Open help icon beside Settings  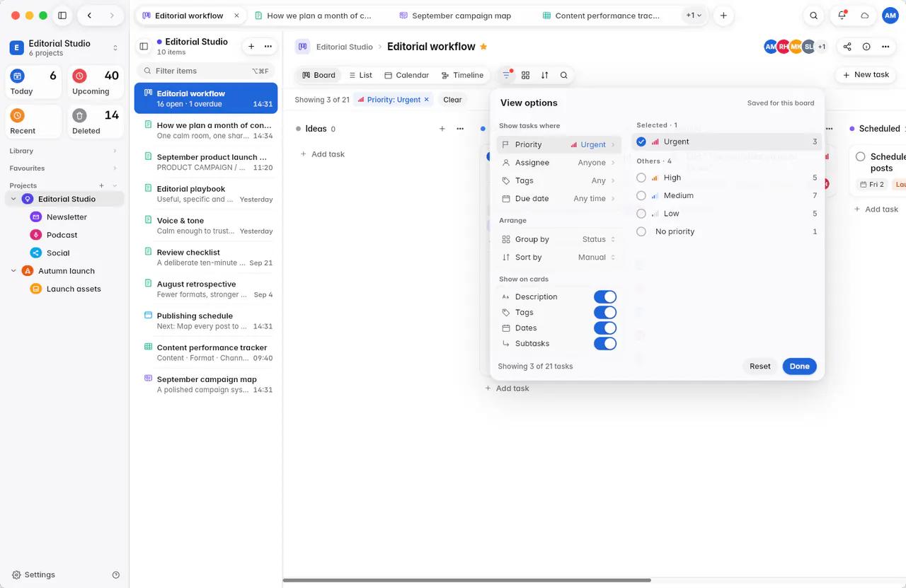tap(116, 575)
